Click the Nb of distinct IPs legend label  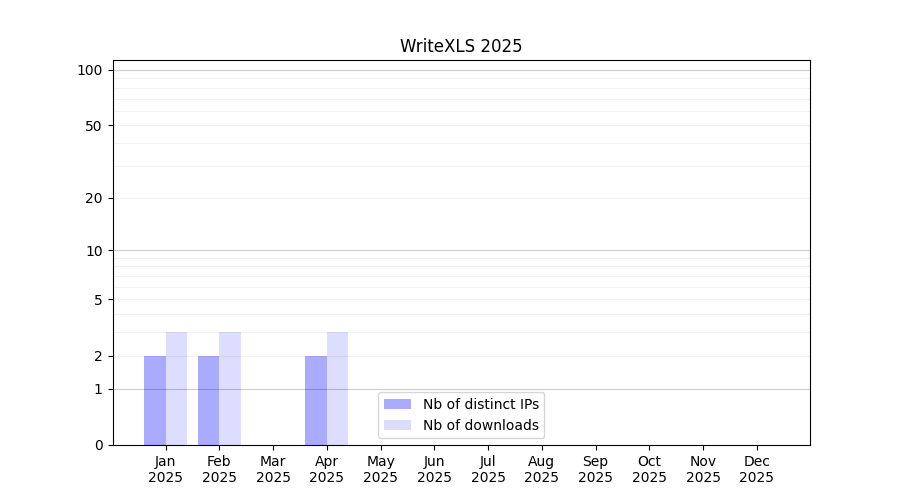(x=480, y=404)
